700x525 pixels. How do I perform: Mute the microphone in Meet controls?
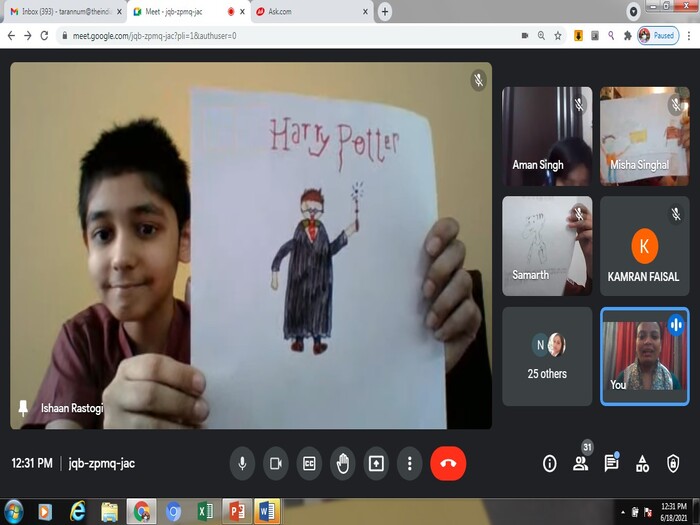[242, 463]
